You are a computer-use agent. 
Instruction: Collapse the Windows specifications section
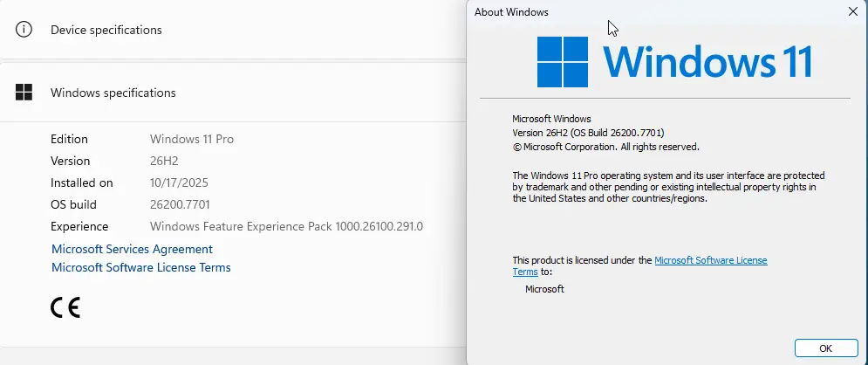233,93
